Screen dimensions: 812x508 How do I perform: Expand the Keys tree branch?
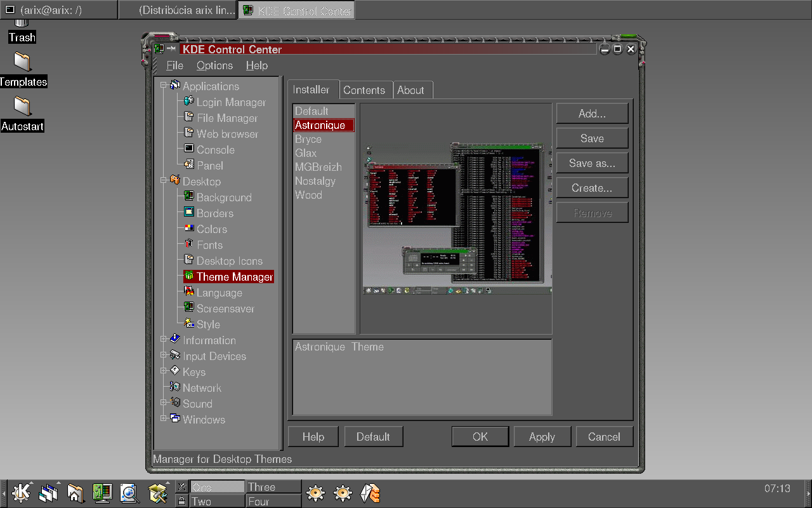click(x=163, y=371)
